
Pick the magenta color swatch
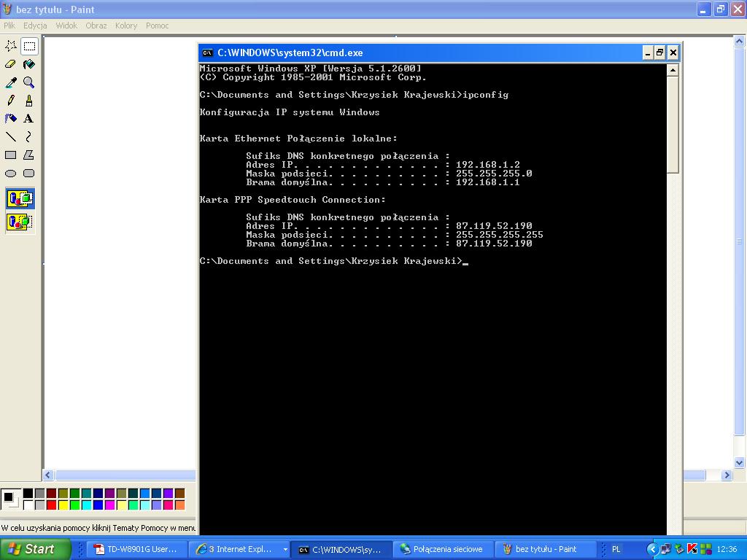[x=109, y=505]
